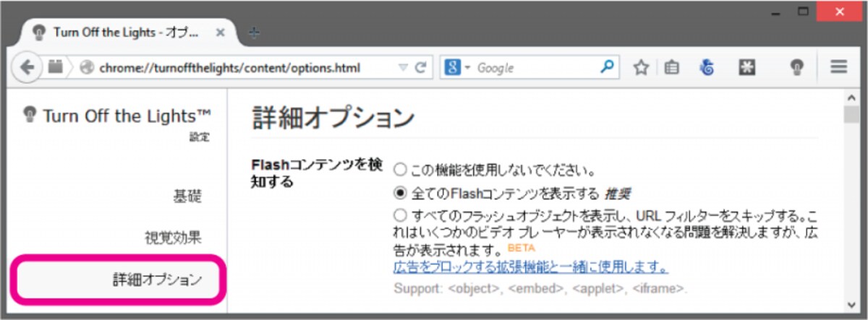Image resolution: width=868 pixels, height=320 pixels.
Task: Open the hamburger menu
Action: click(838, 67)
